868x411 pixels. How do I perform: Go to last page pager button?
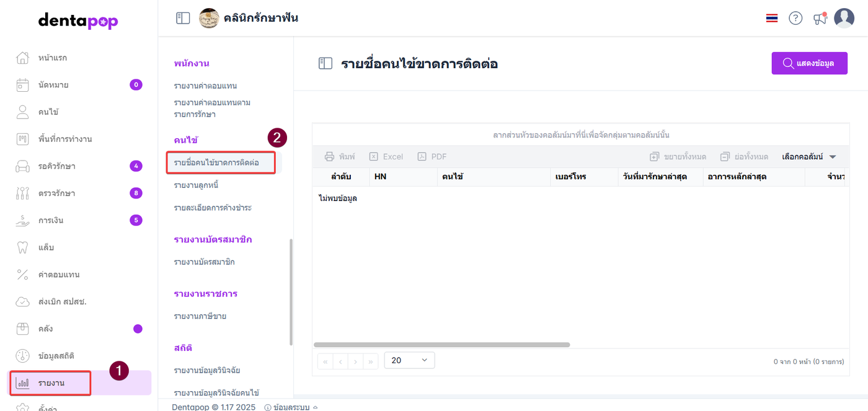coord(371,361)
